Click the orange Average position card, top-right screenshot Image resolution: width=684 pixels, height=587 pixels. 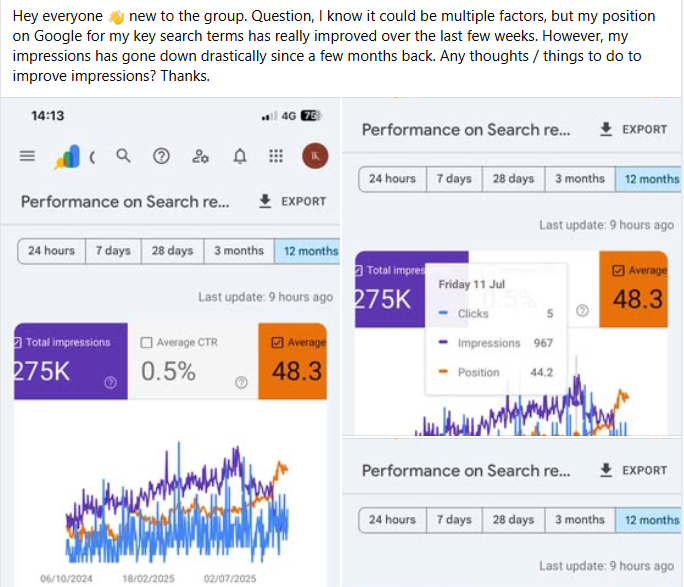pyautogui.click(x=634, y=287)
